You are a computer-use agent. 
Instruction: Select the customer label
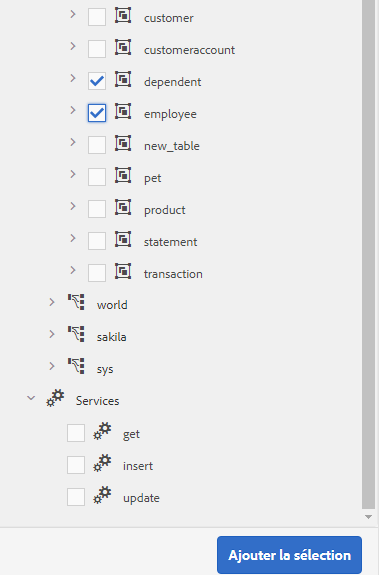click(169, 18)
